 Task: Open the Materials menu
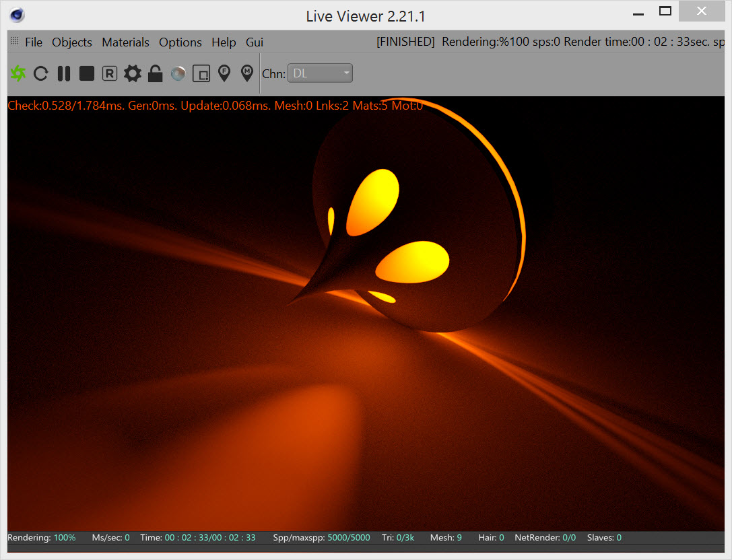pos(125,42)
